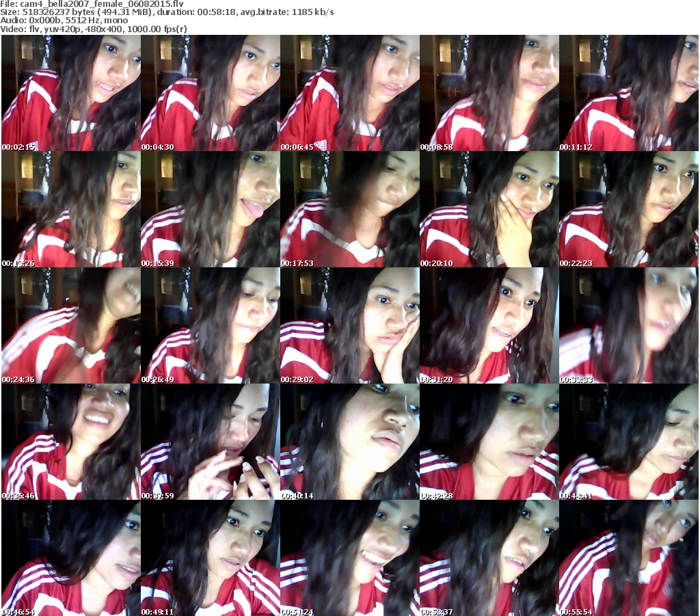
Task: Click the frame at 00:42:28
Action: (x=489, y=442)
